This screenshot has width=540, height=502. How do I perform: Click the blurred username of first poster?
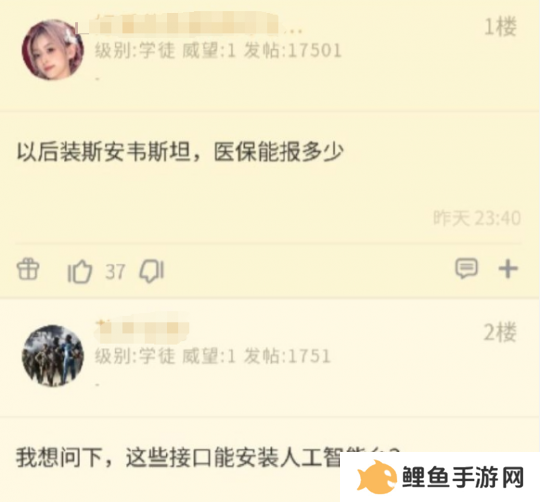pyautogui.click(x=188, y=24)
